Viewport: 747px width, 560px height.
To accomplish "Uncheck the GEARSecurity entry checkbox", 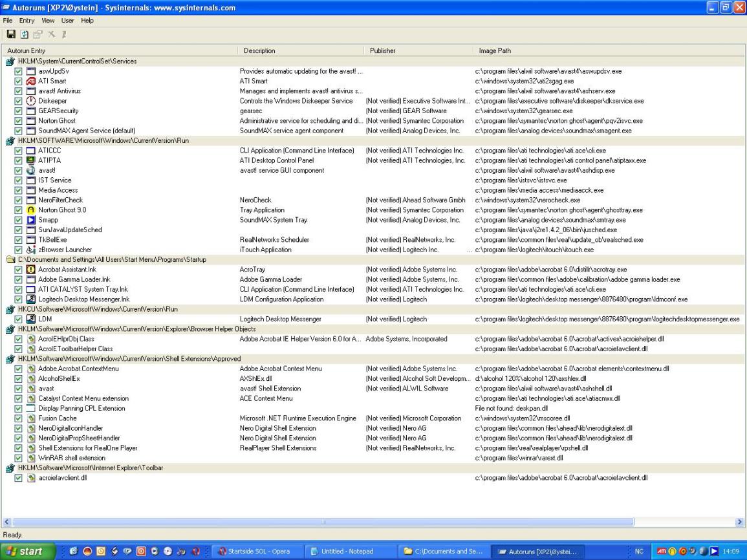I will tap(18, 111).
